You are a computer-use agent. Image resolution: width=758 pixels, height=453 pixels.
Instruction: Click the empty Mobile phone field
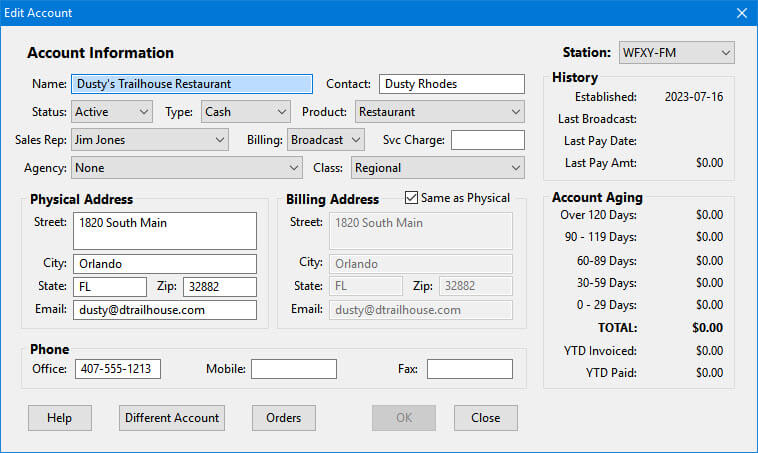[x=293, y=369]
